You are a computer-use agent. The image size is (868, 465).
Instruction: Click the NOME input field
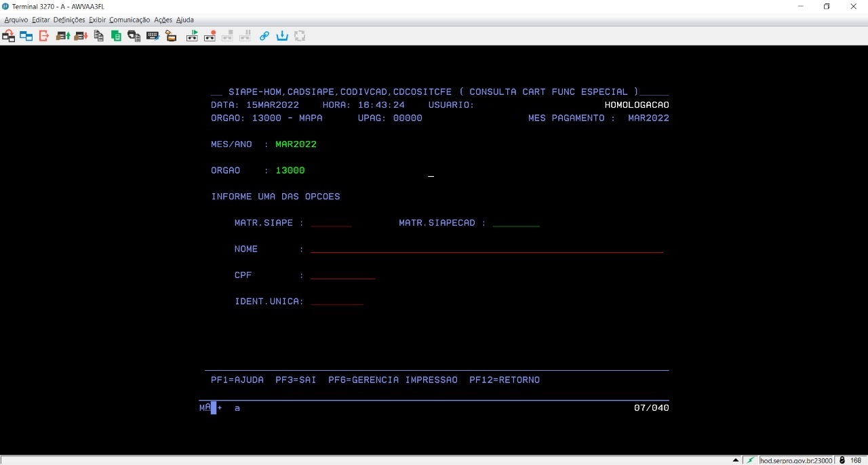tap(486, 249)
